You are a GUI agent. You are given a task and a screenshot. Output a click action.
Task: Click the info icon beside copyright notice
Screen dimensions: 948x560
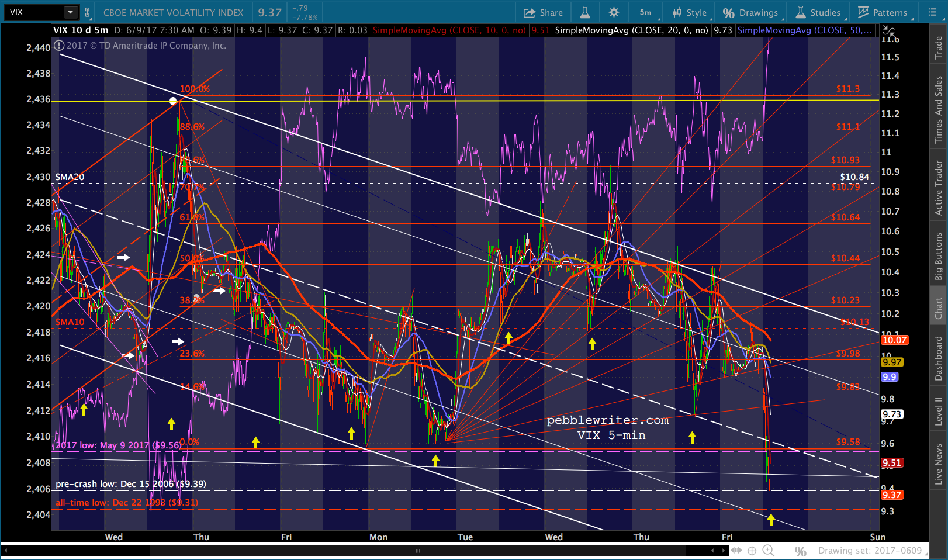59,45
